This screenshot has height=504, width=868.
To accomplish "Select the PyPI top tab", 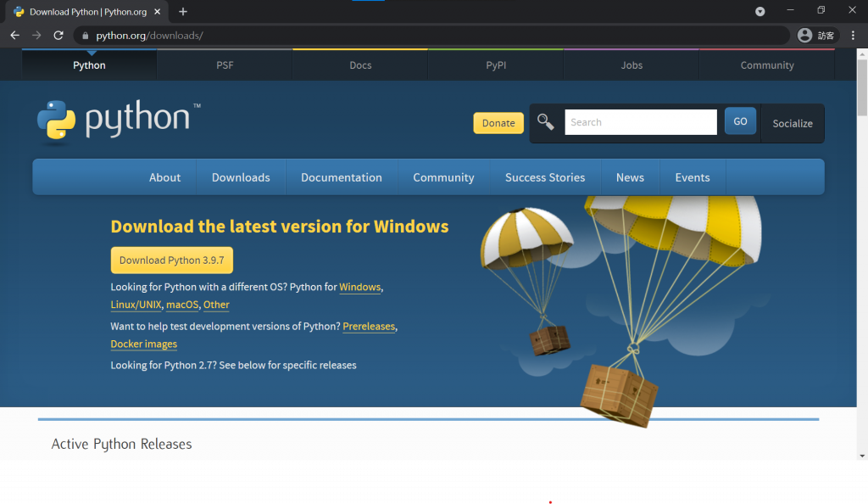I will pyautogui.click(x=496, y=65).
